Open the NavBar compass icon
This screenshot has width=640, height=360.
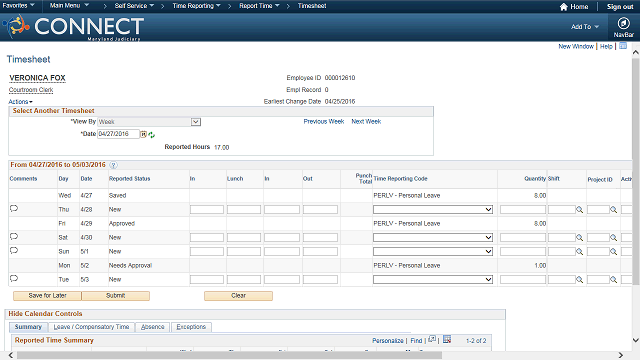623,23
